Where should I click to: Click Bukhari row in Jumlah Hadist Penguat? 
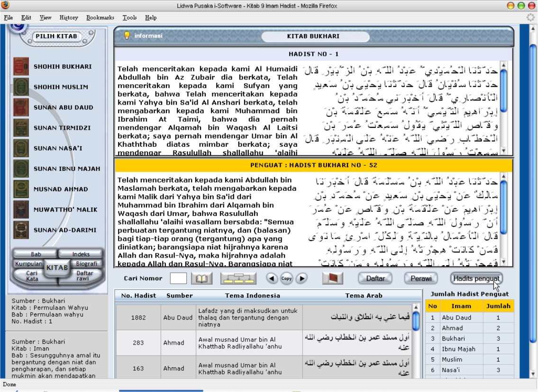tap(470, 339)
